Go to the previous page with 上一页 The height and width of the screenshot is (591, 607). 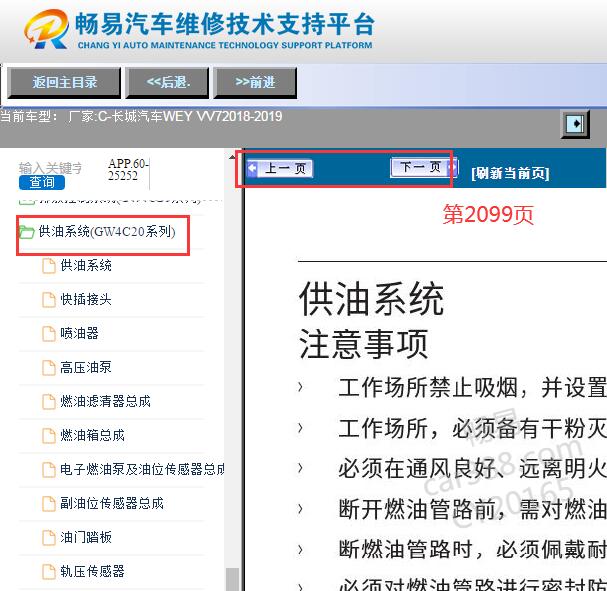point(280,168)
